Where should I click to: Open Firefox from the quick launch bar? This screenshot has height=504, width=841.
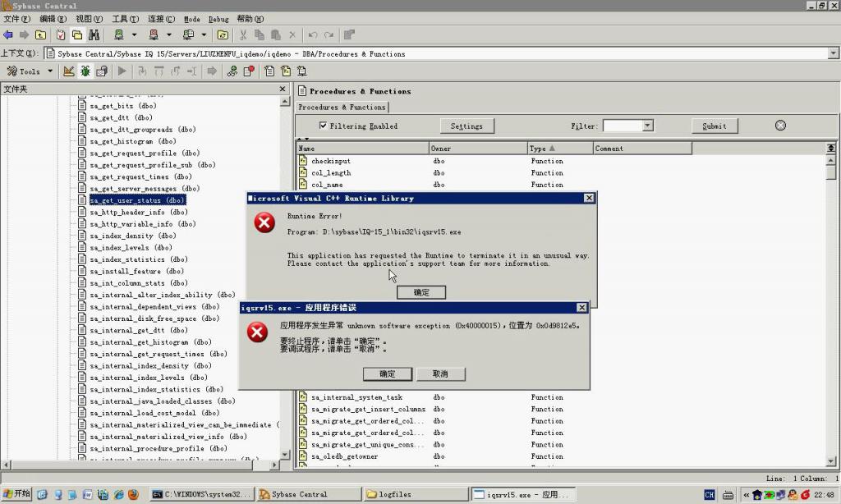pyautogui.click(x=134, y=494)
